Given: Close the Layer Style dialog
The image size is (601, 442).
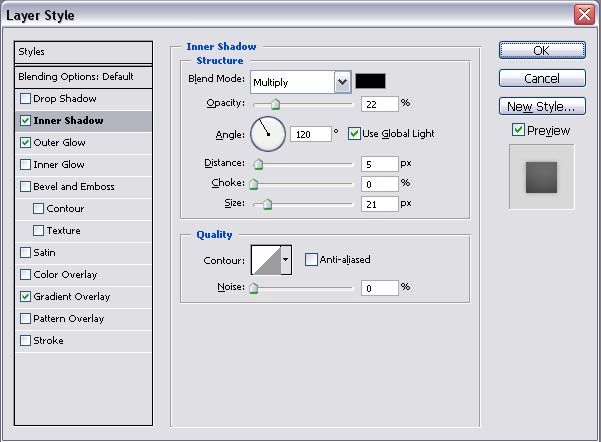Looking at the screenshot, I should coord(584,15).
